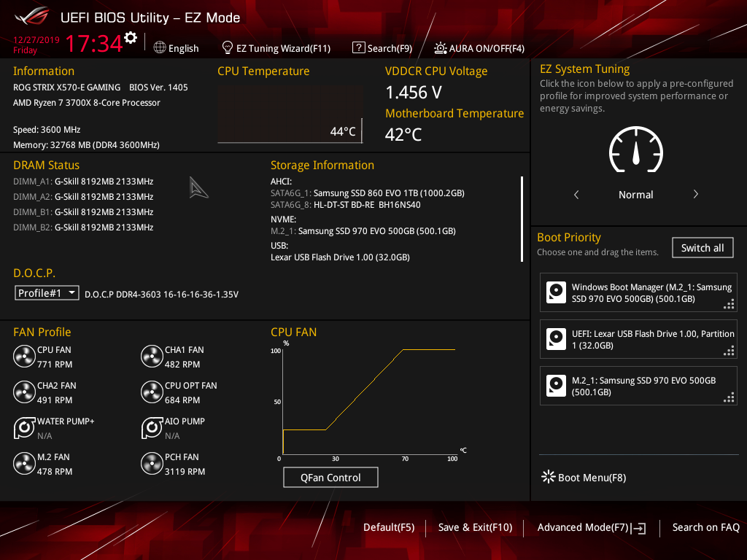
Task: Click DIMM_A1 G-Skill 8192MB entry
Action: (83, 182)
